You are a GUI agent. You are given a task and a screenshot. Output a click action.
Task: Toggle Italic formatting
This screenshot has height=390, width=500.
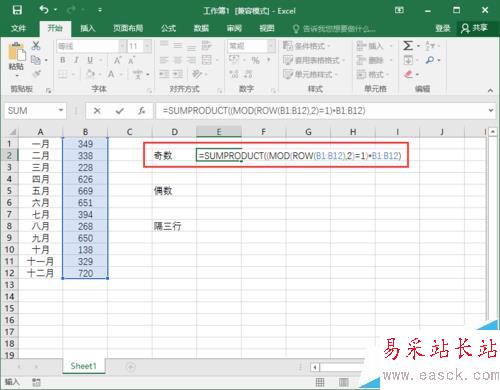point(76,60)
